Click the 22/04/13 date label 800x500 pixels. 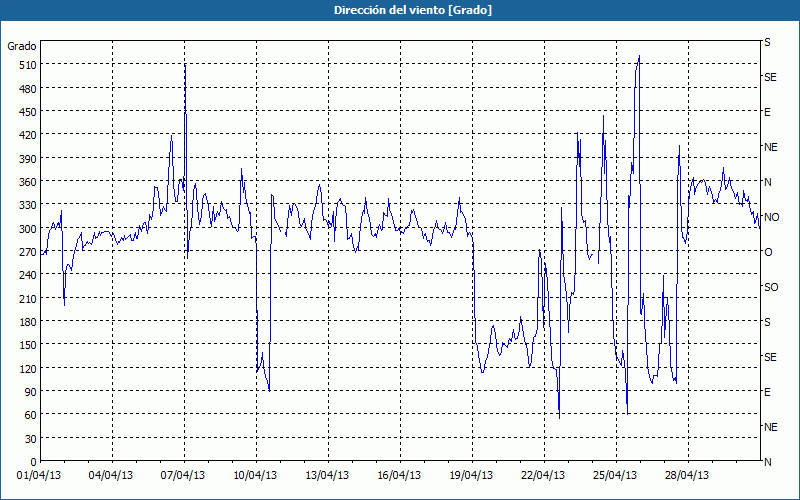click(x=543, y=476)
